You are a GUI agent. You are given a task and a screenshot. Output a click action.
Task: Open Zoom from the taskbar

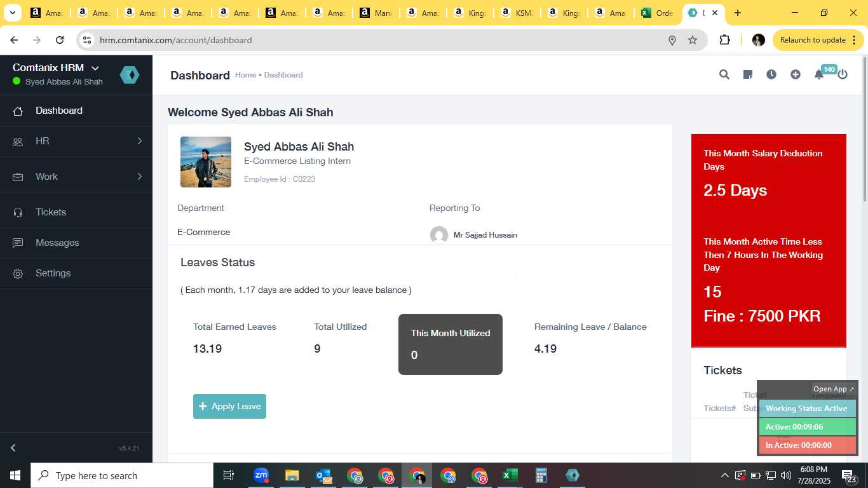(261, 475)
